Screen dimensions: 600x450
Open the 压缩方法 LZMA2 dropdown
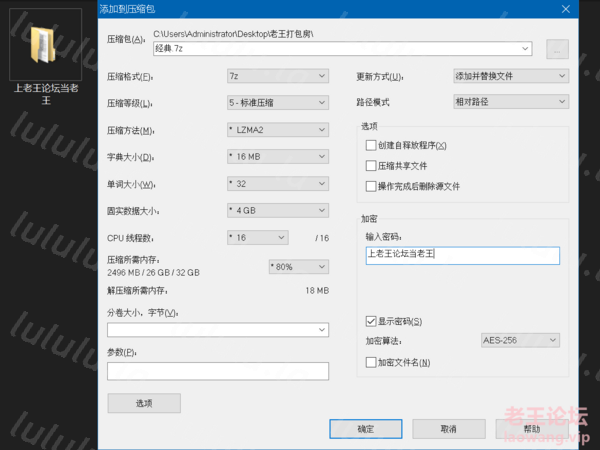coord(277,130)
